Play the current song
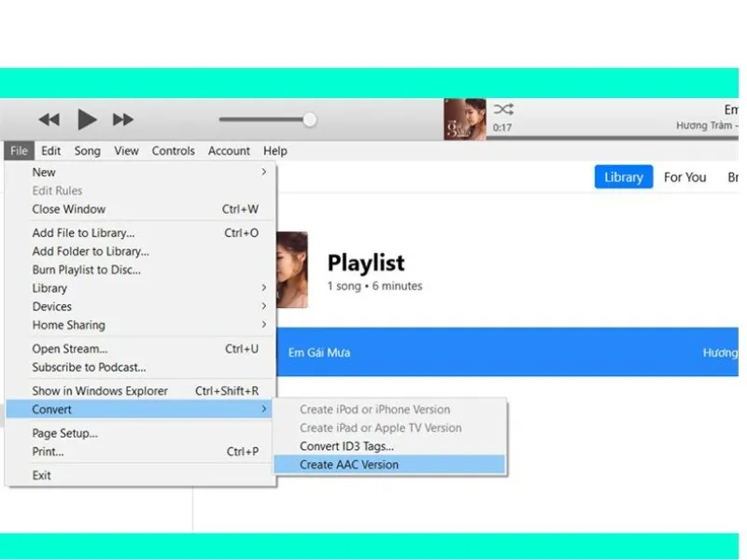 (x=87, y=119)
